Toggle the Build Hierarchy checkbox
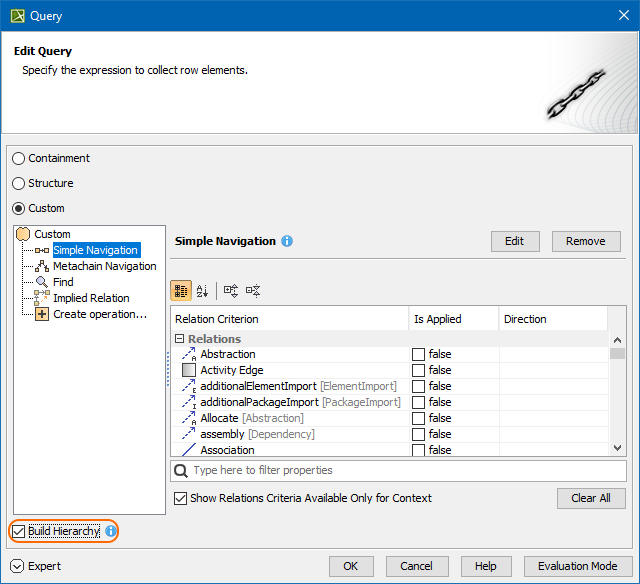This screenshot has width=640, height=584. [x=19, y=531]
